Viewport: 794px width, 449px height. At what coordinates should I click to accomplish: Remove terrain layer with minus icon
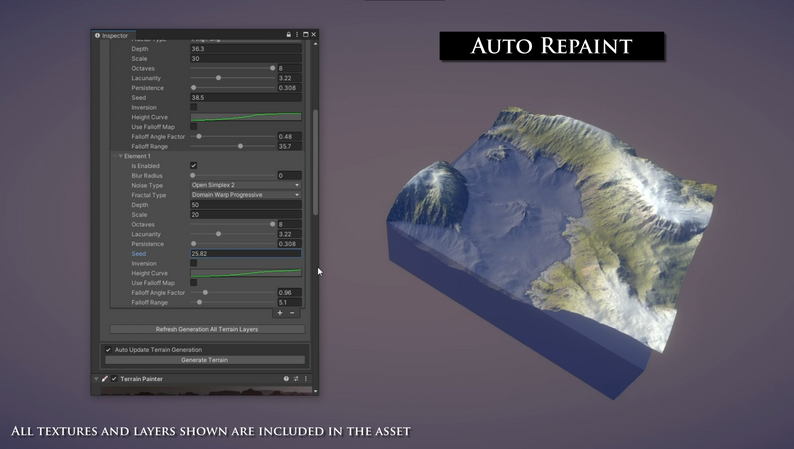point(292,313)
